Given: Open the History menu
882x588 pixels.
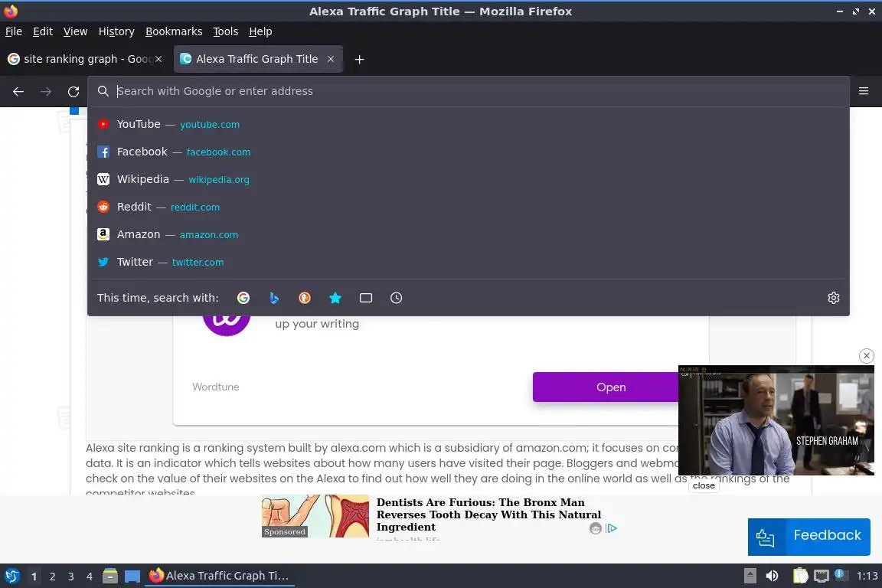Looking at the screenshot, I should click(116, 31).
